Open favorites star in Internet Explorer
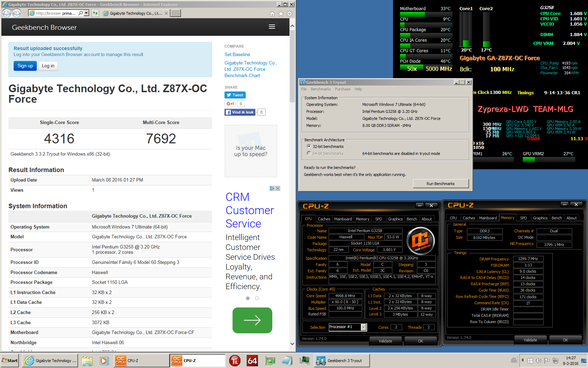 (281, 14)
